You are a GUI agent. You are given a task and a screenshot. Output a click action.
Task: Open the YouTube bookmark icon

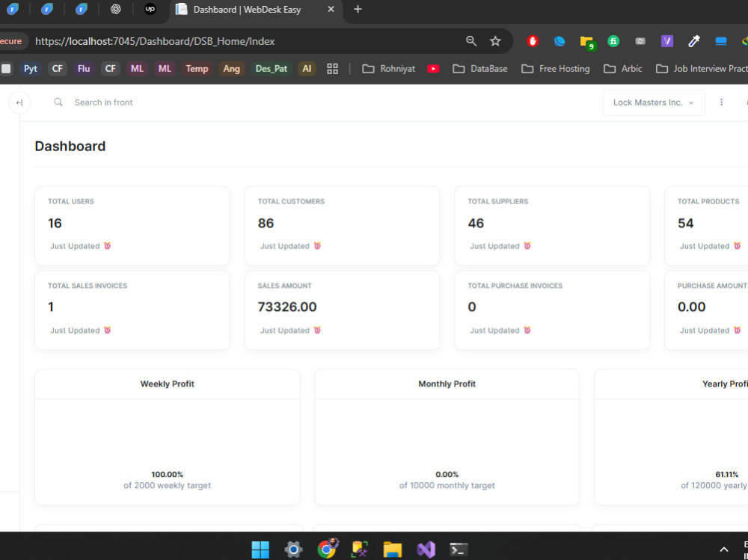click(x=433, y=69)
